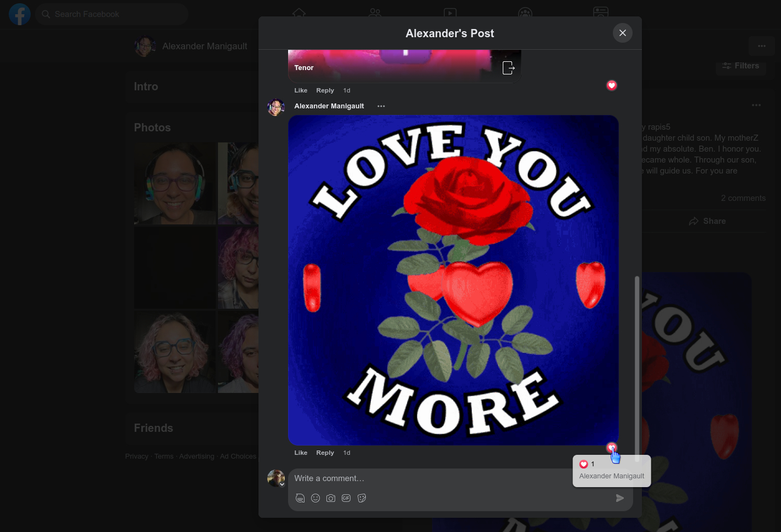The height and width of the screenshot is (532, 781).
Task: Close the Alexander's Post dialog
Action: point(623,33)
